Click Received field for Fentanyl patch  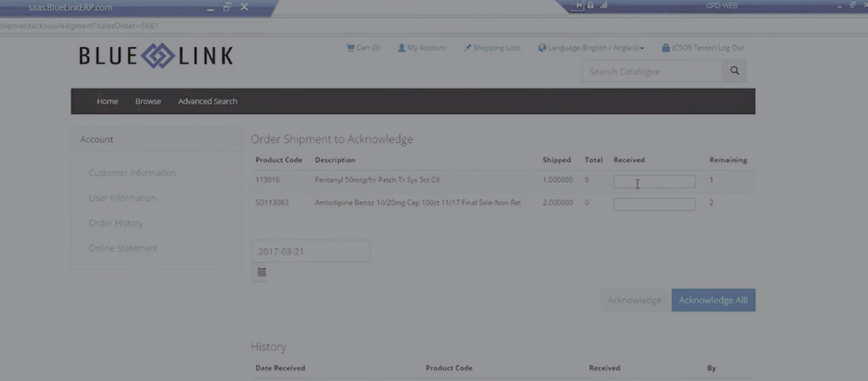coord(654,182)
